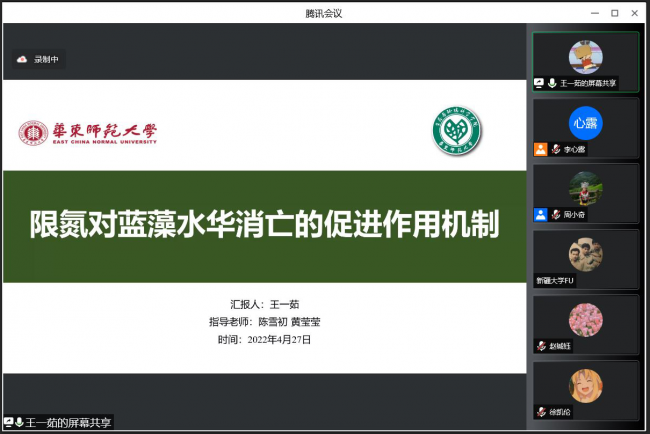This screenshot has width=650, height=434.
Task: Click the East China Normal University logo
Action: click(x=87, y=132)
